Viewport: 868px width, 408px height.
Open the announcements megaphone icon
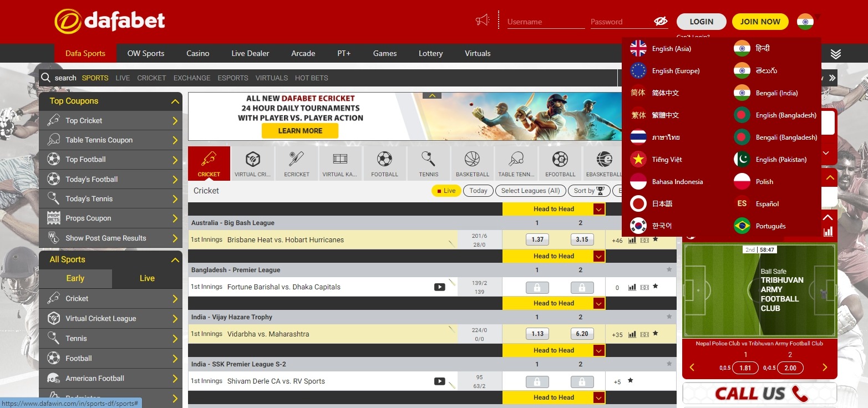482,21
